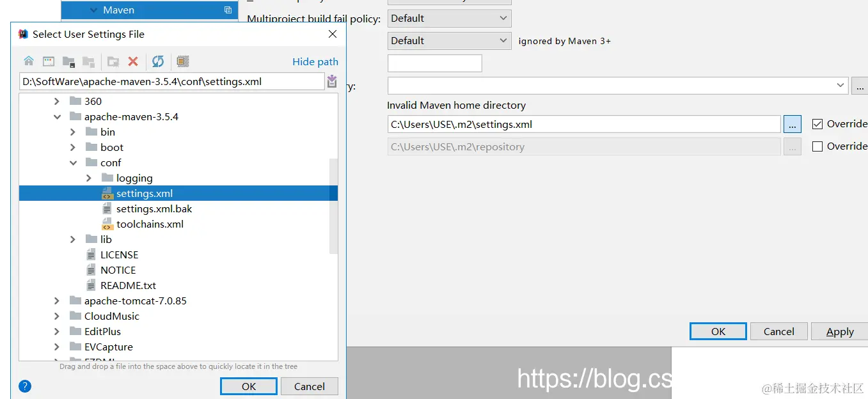This screenshot has height=399, width=868.
Task: Select the NOTICE file
Action: click(x=118, y=270)
